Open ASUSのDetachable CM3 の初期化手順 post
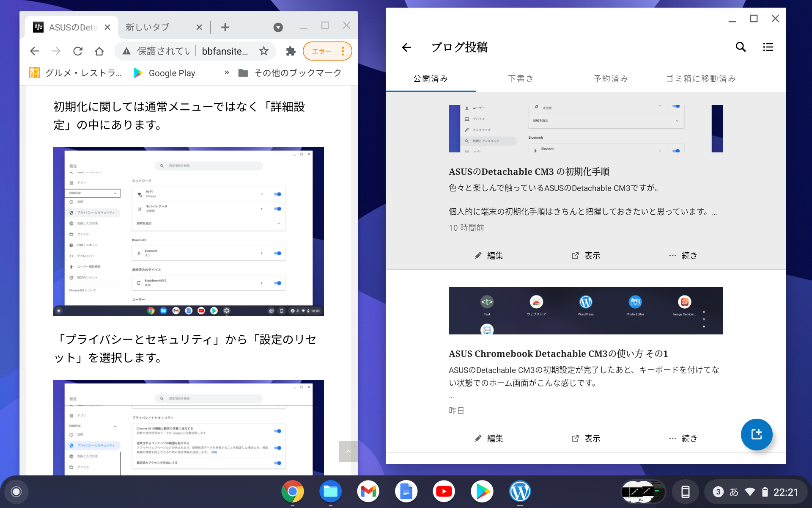The image size is (812, 508). tap(529, 171)
